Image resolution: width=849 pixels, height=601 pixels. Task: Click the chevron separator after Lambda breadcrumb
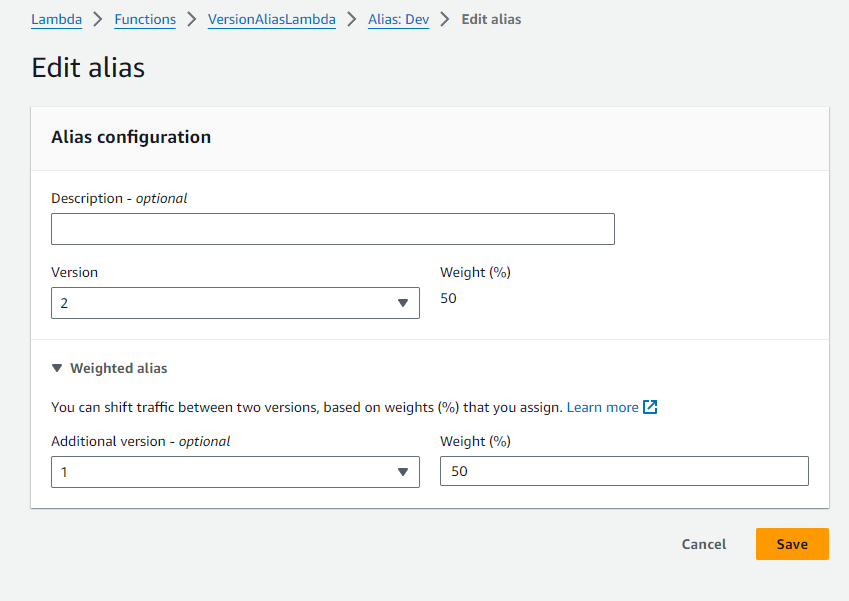[97, 19]
